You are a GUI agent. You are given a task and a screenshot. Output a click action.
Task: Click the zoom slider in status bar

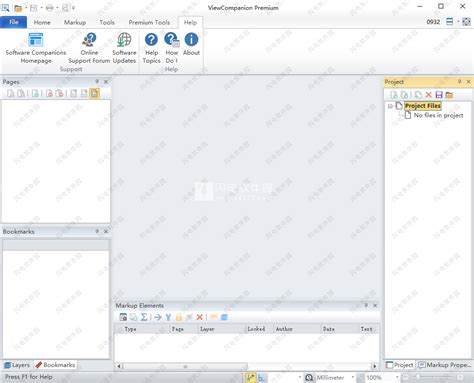432,377
